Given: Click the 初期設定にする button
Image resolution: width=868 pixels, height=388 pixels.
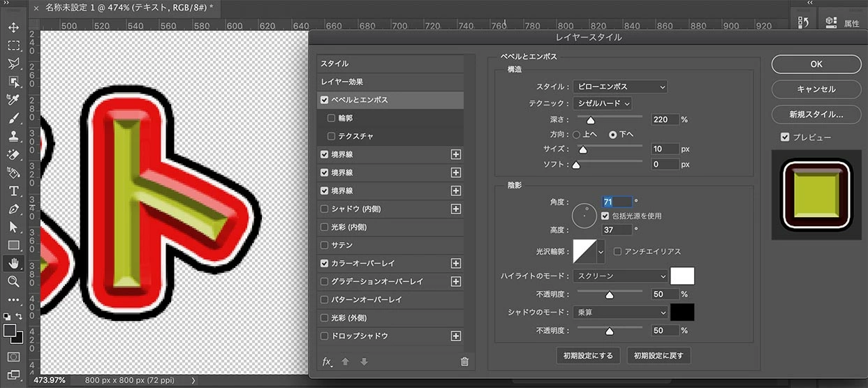Looking at the screenshot, I should click(588, 356).
